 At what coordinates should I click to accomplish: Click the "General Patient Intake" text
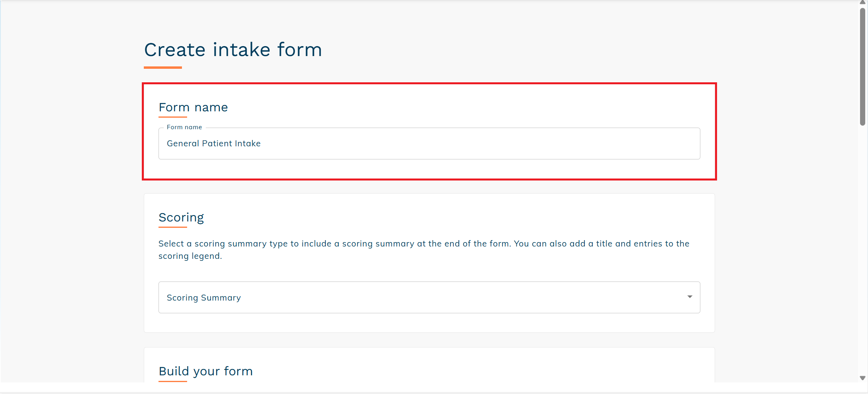(x=214, y=144)
